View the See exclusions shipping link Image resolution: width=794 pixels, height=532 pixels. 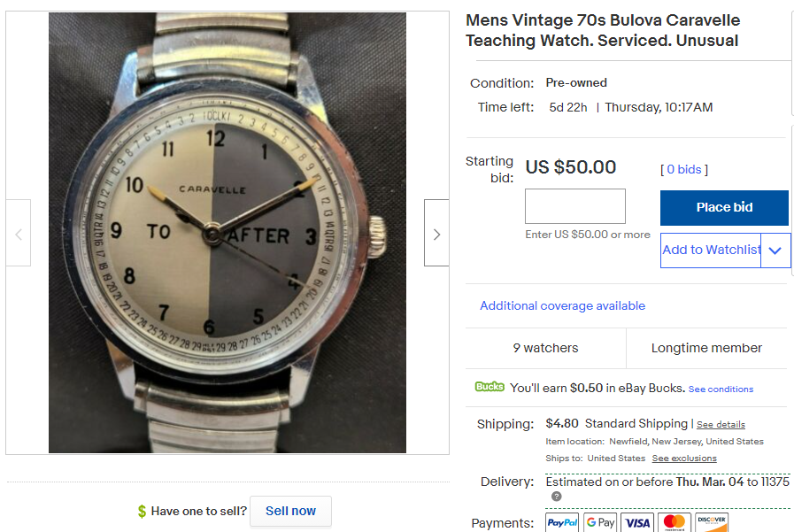tap(684, 459)
